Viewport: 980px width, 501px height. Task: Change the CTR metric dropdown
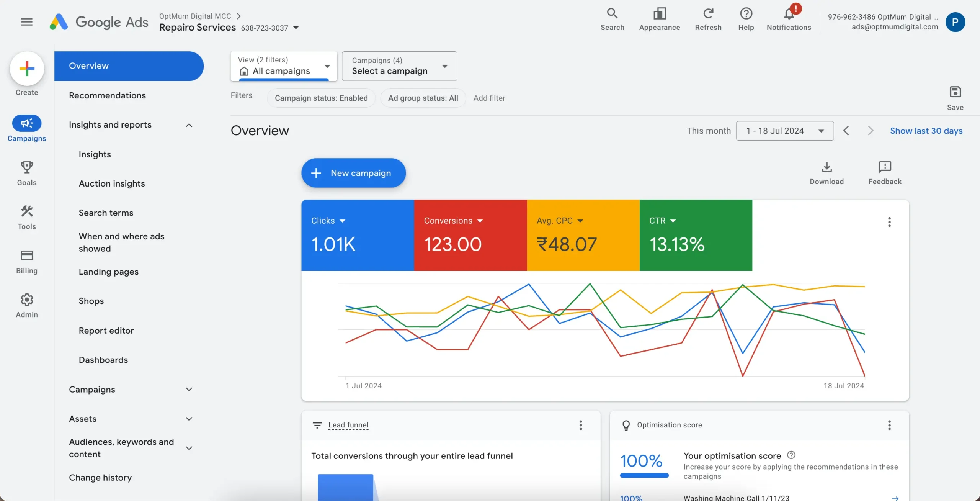(662, 221)
